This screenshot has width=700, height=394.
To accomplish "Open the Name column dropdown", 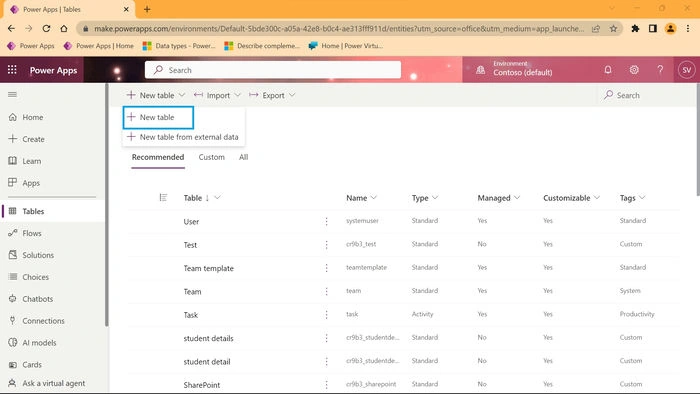I will pyautogui.click(x=374, y=198).
